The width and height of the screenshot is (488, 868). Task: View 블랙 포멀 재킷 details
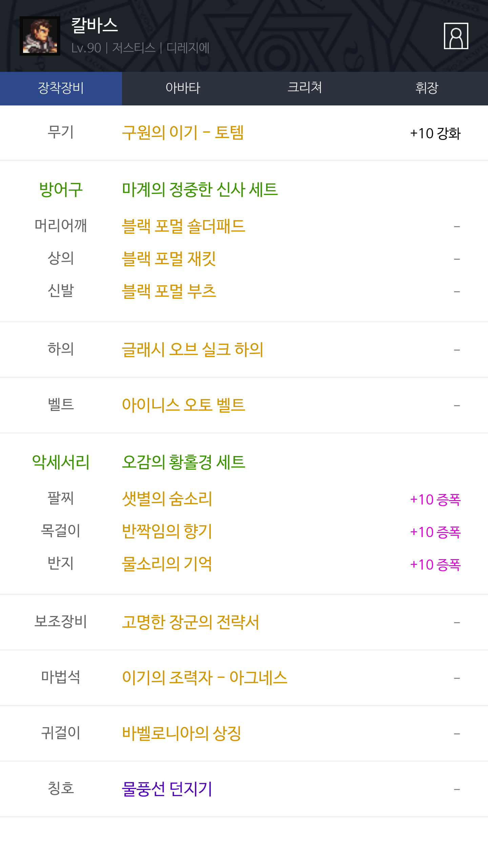(169, 259)
